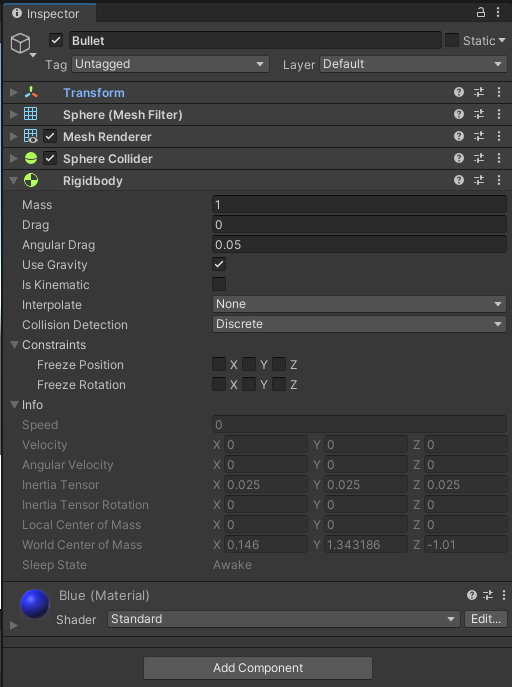Disable the Use Gravity checkbox
Viewport: 512px width, 687px height.
click(219, 264)
